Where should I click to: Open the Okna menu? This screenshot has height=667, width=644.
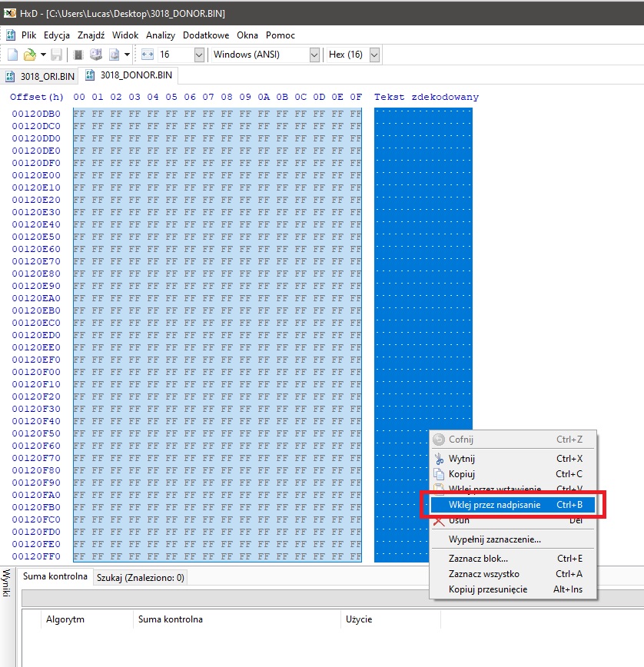[x=247, y=35]
